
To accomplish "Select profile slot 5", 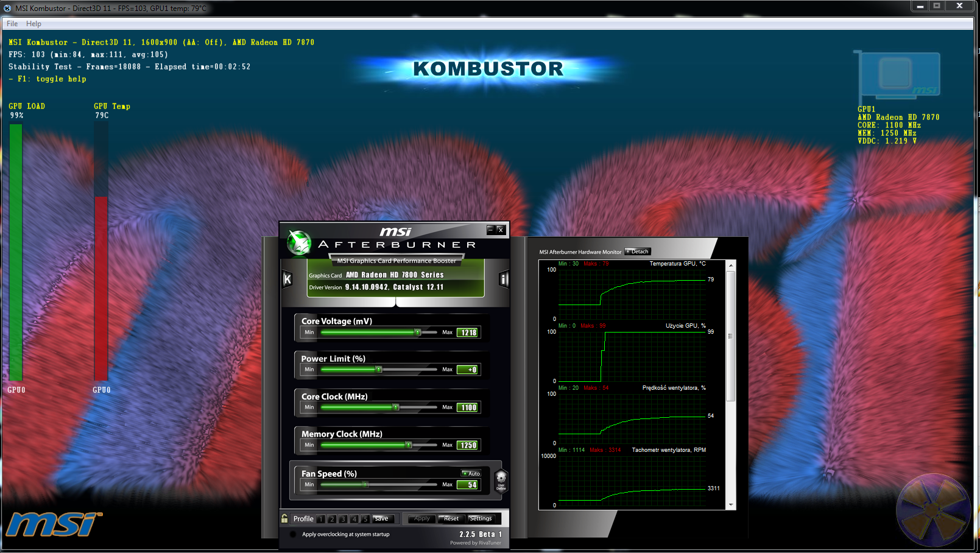I will coord(365,519).
